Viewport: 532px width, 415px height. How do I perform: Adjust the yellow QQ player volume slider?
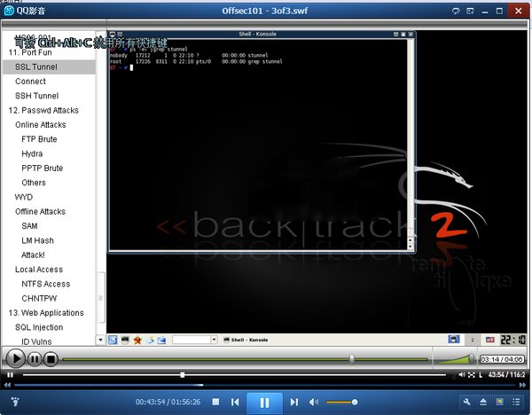point(341,402)
